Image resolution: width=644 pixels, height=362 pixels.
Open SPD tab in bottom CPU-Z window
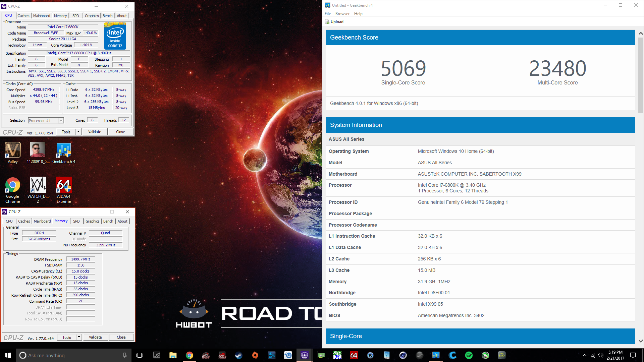pos(76,221)
